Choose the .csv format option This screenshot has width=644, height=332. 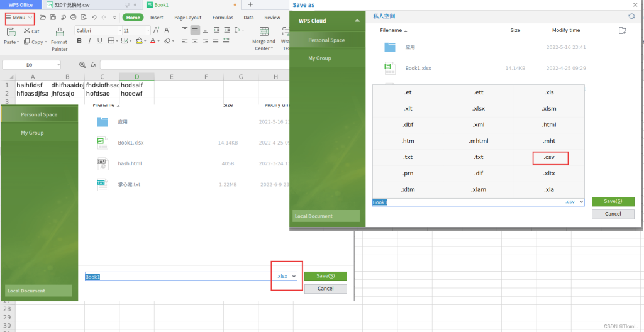[x=550, y=158]
